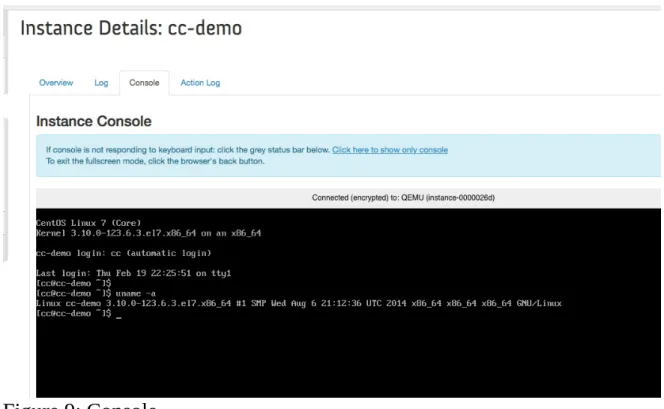Click the 'Instance Details: cc-demo' heading
Screen dimensions: 664x409
pyautogui.click(x=131, y=28)
